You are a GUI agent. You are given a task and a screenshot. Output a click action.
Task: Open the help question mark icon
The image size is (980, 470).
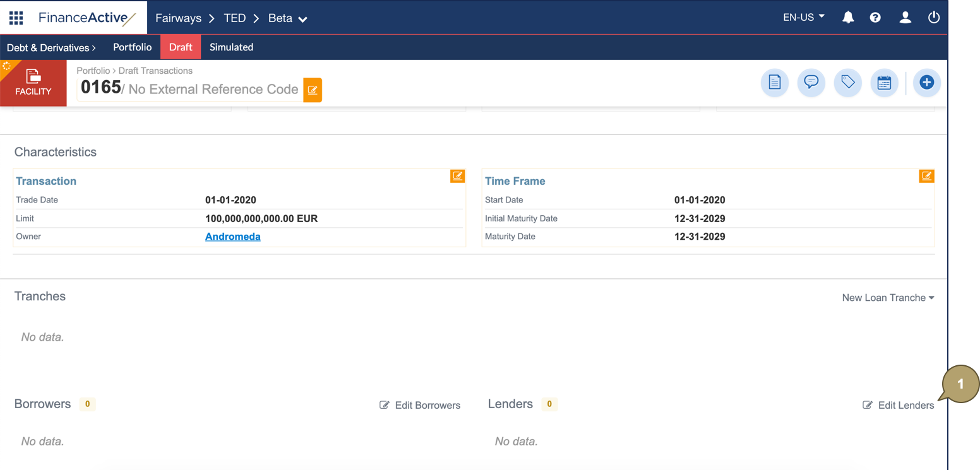pos(875,18)
